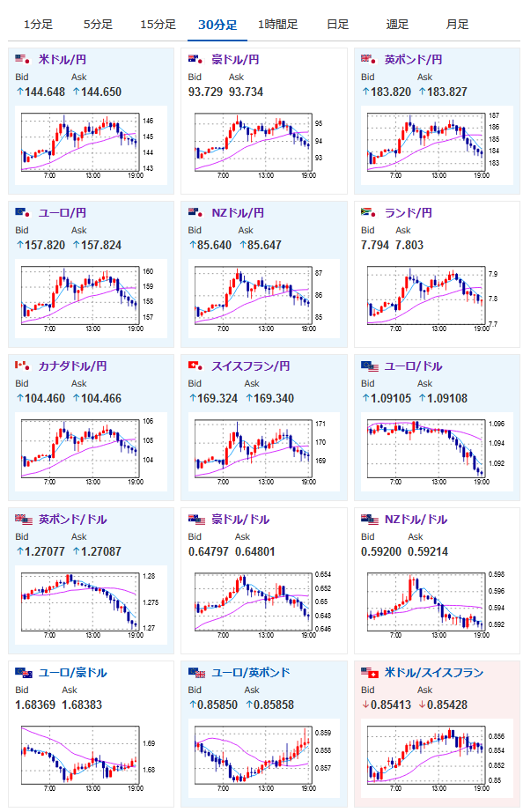The image size is (523, 812).
Task: Click the Australia-Japan flag icon for 豪ドル/円
Action: [195, 60]
